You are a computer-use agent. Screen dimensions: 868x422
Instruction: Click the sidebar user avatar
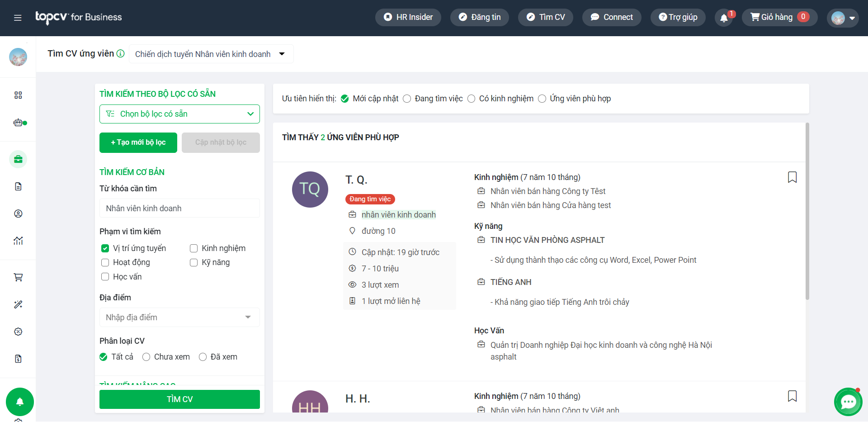point(18,57)
